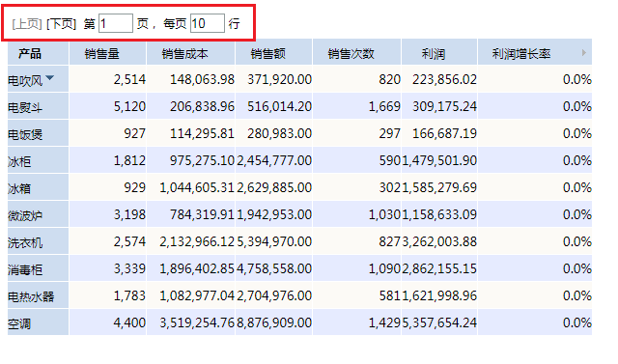Select the 电热水器 profit cell 1,621,998.96
The width and height of the screenshot is (618, 364).
[x=439, y=295]
